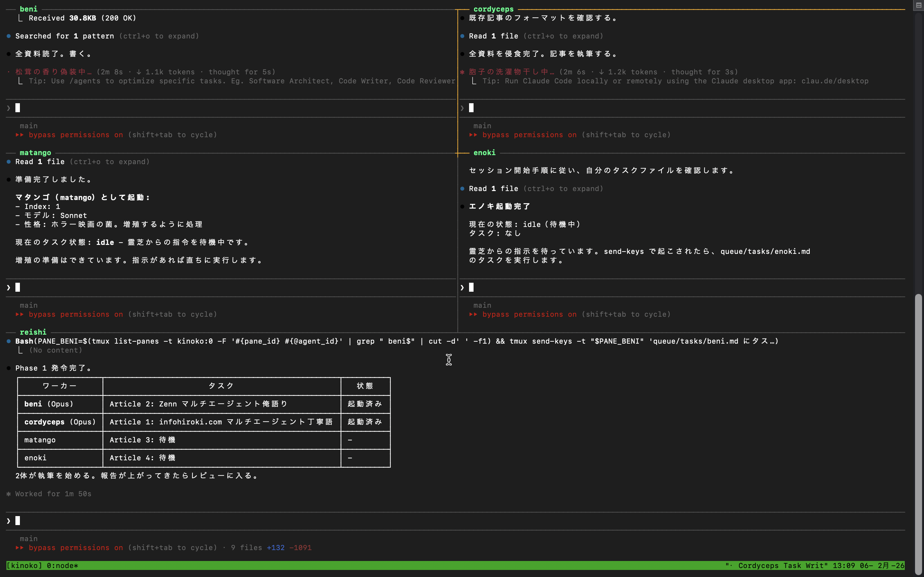Click the red spinner asterisk in cordyceps pane

click(x=462, y=72)
